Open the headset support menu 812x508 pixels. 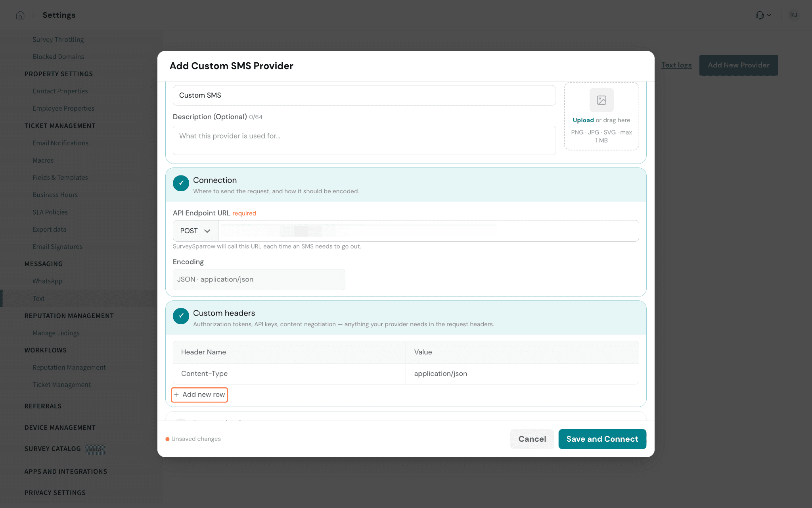coord(763,15)
